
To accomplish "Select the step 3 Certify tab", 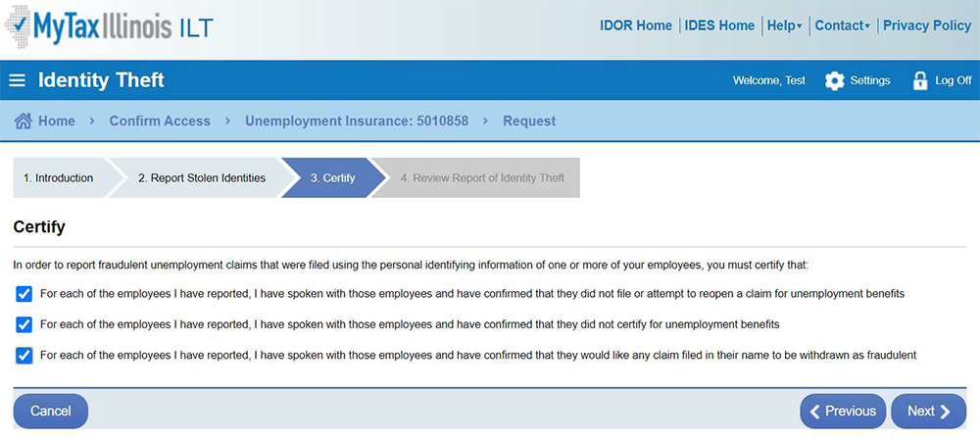I will (x=332, y=178).
